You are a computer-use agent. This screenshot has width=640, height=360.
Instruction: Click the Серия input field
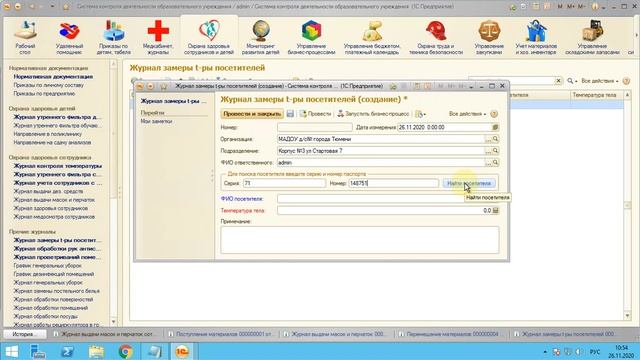point(284,183)
